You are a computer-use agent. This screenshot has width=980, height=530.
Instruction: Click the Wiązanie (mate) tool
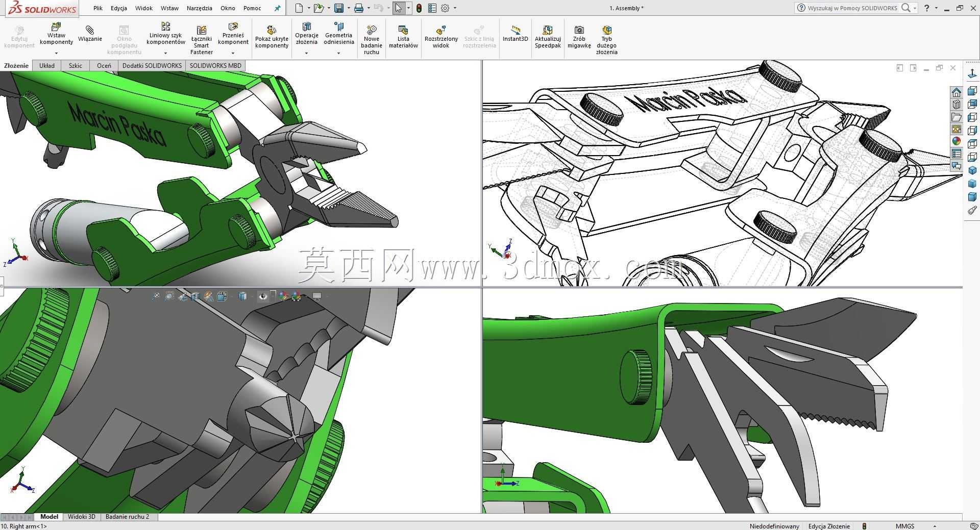tap(90, 34)
